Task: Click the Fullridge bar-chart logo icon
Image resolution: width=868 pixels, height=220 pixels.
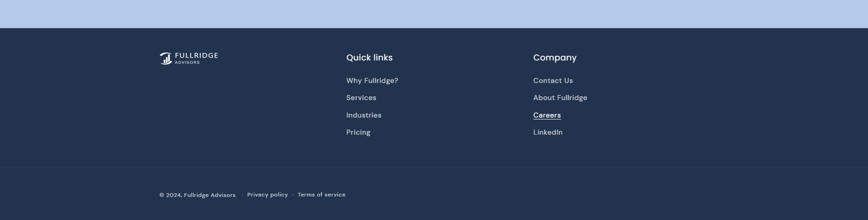Action: coord(166,59)
